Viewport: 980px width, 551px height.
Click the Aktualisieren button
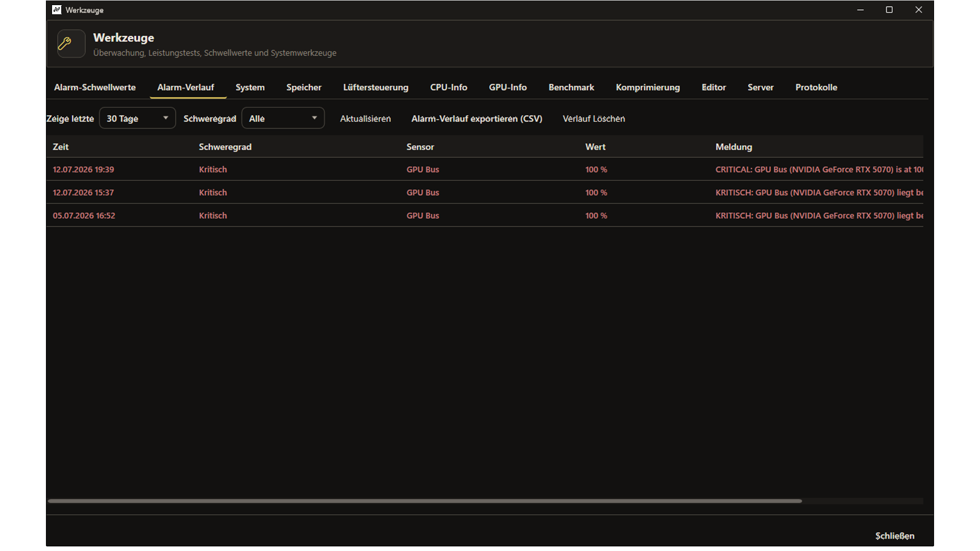365,118
